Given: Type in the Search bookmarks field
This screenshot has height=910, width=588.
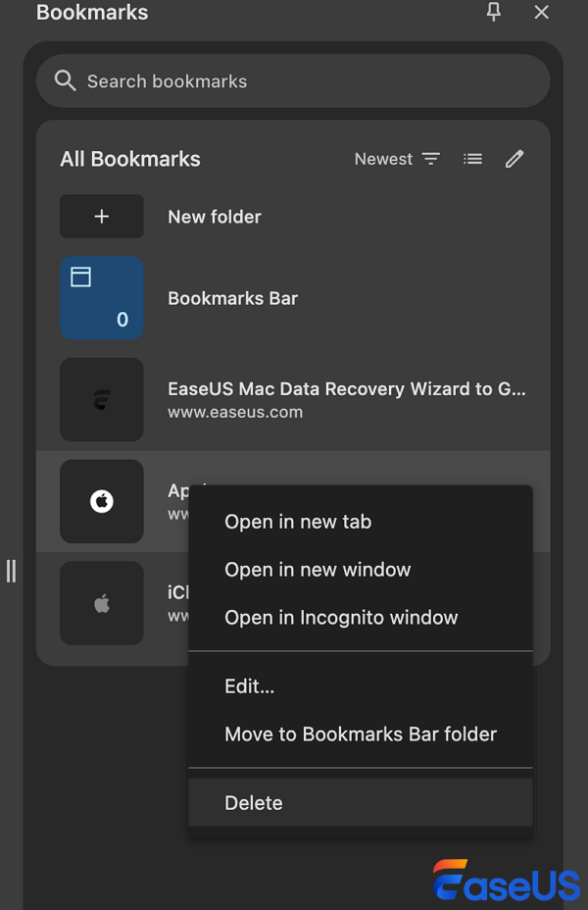Looking at the screenshot, I should click(x=294, y=81).
